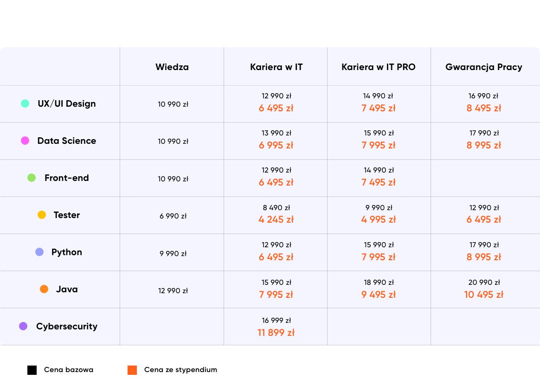Click Python Wiedza price 9 990 zł
Viewport: 540px width, 392px height.
point(173,254)
